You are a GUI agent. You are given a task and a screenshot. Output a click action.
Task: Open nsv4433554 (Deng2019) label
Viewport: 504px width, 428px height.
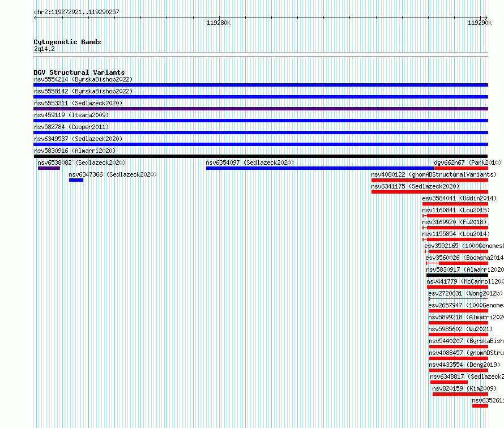464,365
